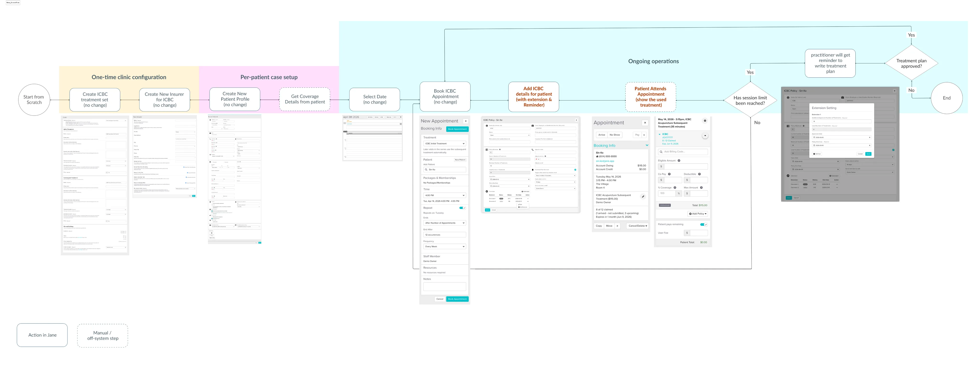Click the Policy Maximum help icon in undimmed ICBC Policy window
The image size is (980, 369).
(500, 150)
